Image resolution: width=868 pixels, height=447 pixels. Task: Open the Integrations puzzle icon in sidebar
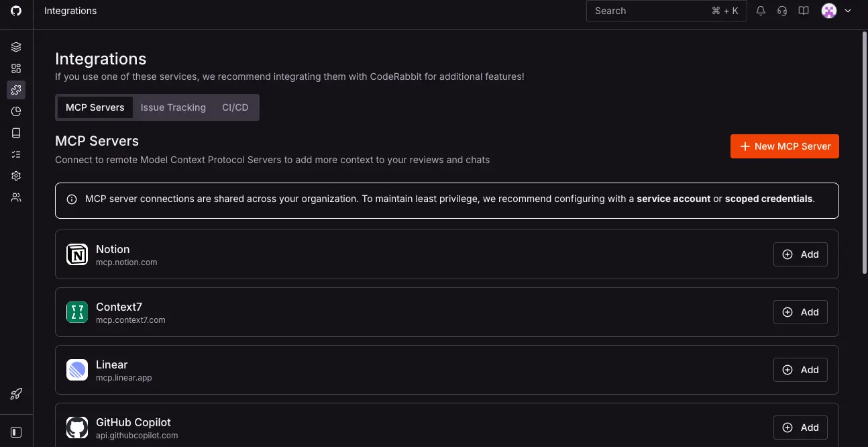click(x=16, y=89)
